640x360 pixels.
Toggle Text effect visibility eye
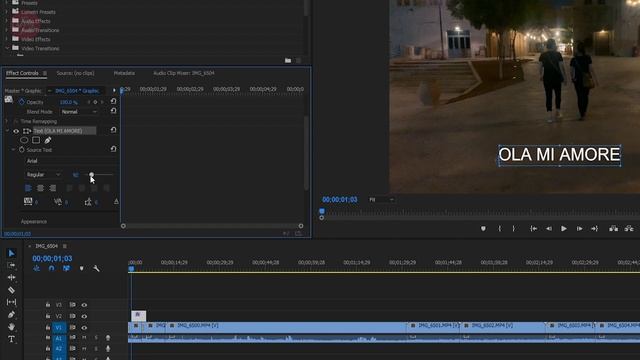pos(16,131)
